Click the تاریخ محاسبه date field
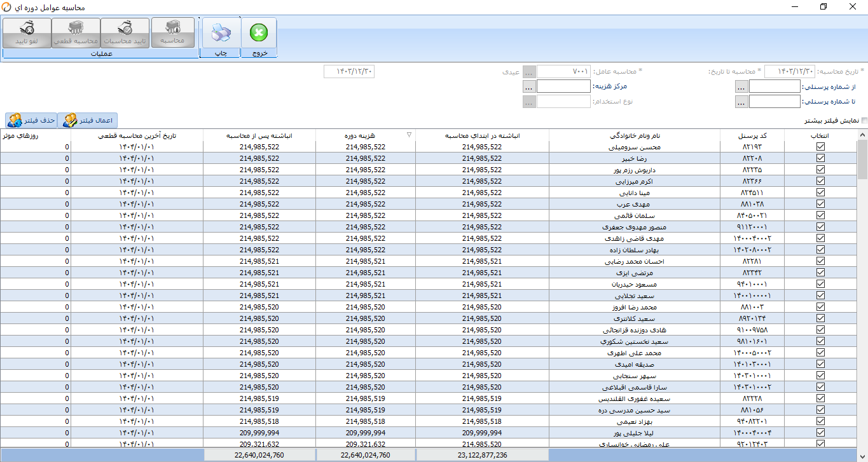This screenshot has width=868, height=462. [x=790, y=72]
